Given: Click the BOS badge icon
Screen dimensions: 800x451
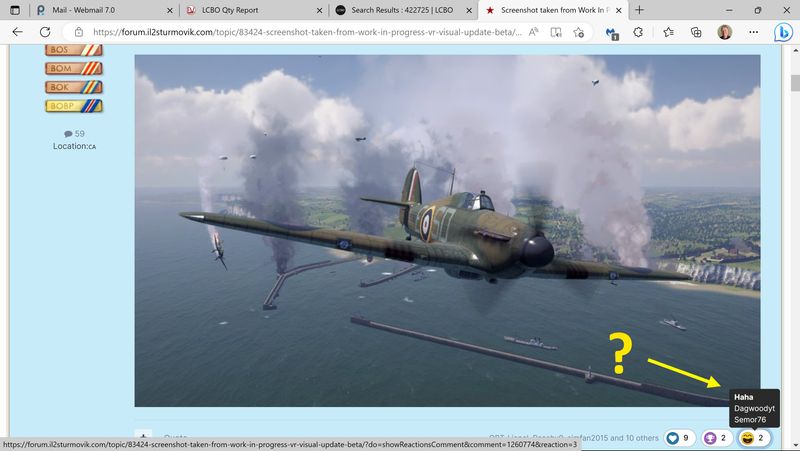Looking at the screenshot, I should click(74, 50).
